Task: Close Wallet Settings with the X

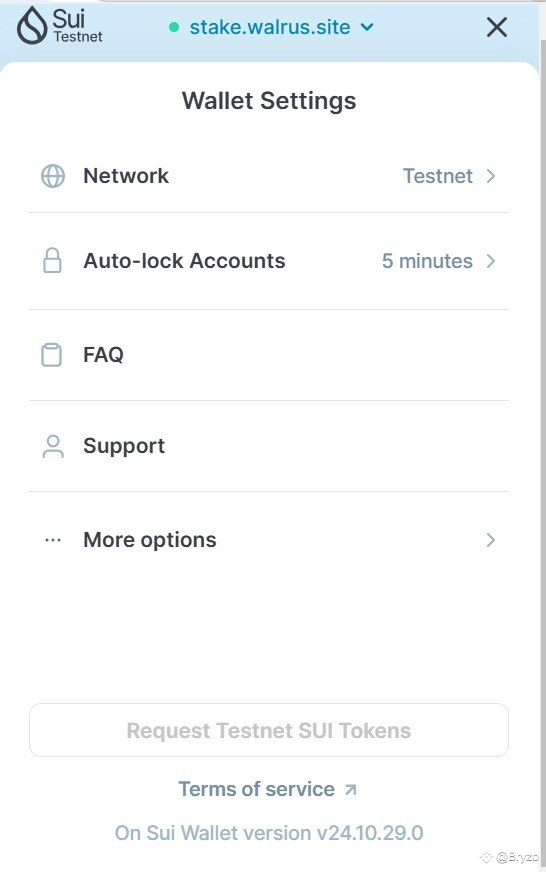Action: [x=497, y=27]
